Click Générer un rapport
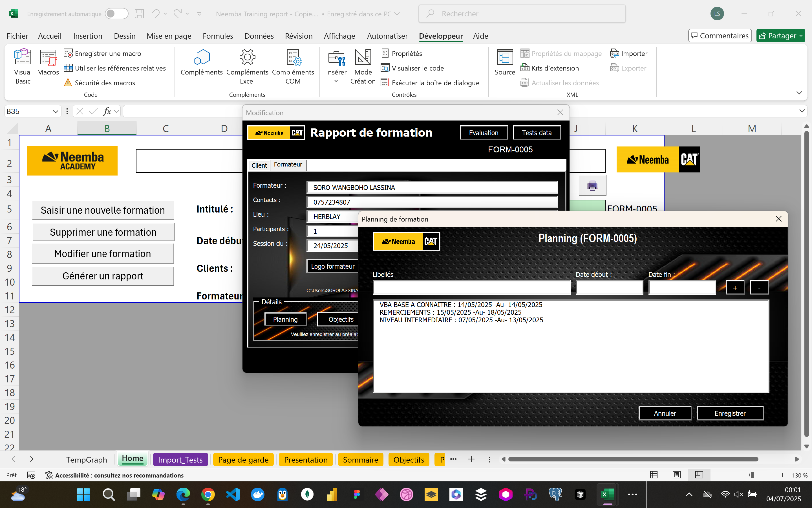812x508 pixels. coord(103,276)
